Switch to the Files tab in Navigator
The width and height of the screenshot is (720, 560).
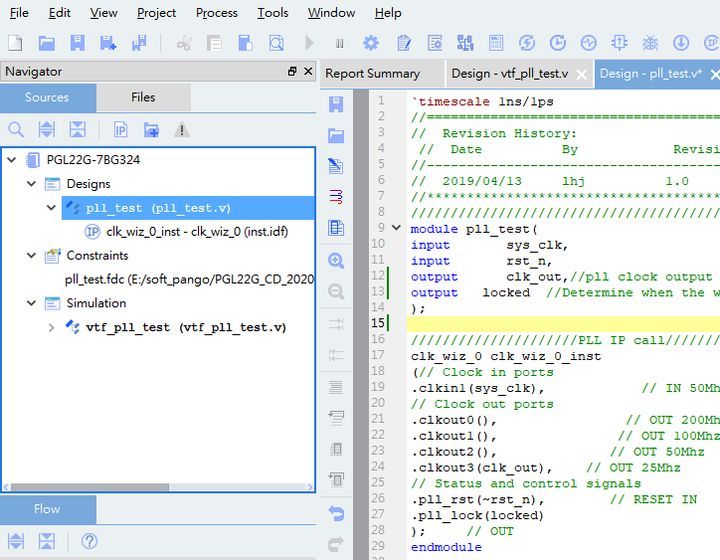[143, 97]
